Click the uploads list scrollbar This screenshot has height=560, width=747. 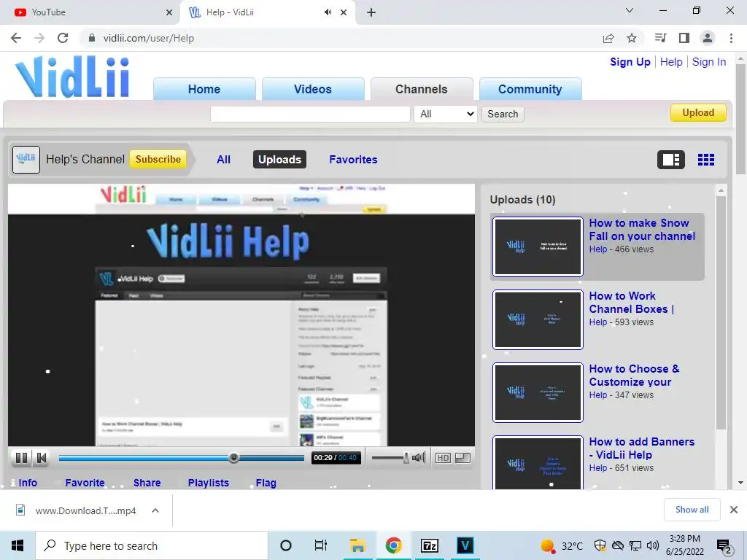click(x=721, y=312)
